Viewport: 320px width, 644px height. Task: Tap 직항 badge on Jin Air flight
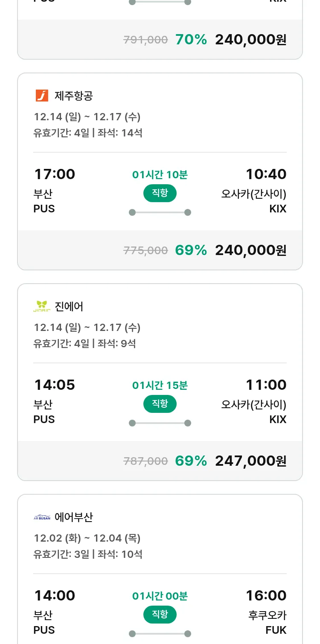pos(160,404)
